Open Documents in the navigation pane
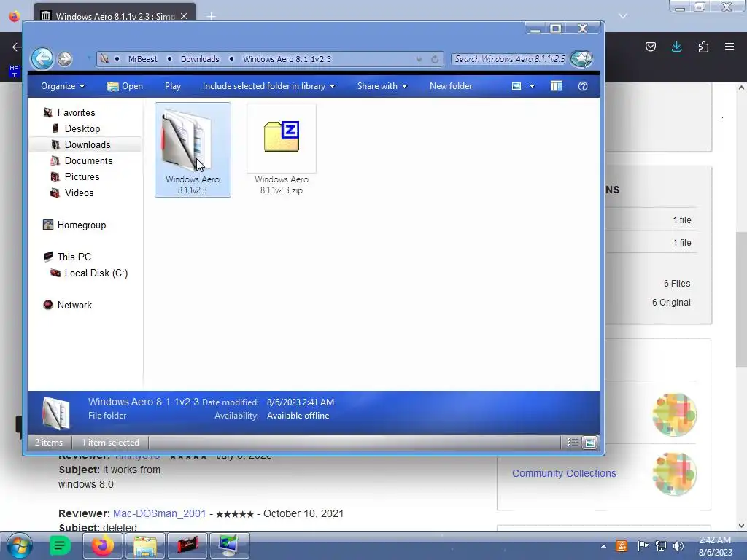This screenshot has height=560, width=747. point(88,161)
